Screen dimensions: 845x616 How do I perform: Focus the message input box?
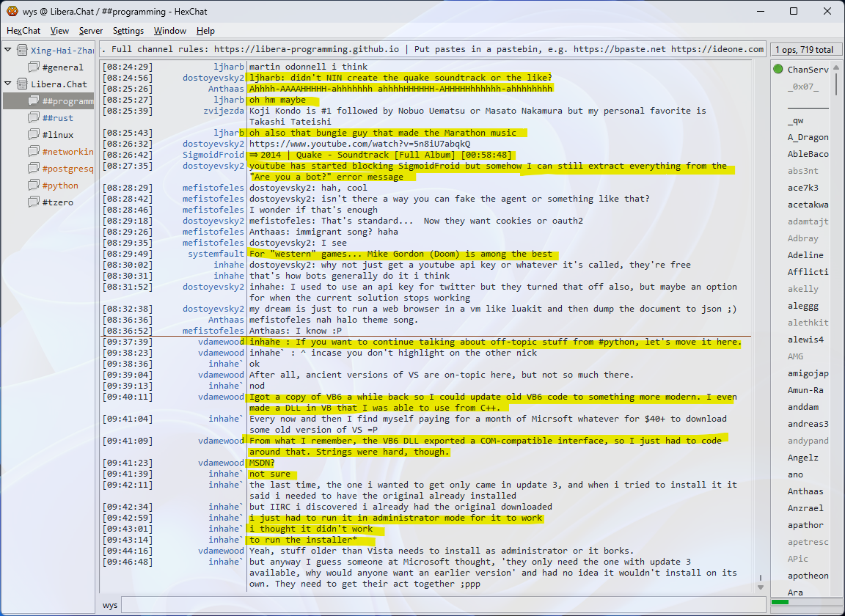pos(440,605)
